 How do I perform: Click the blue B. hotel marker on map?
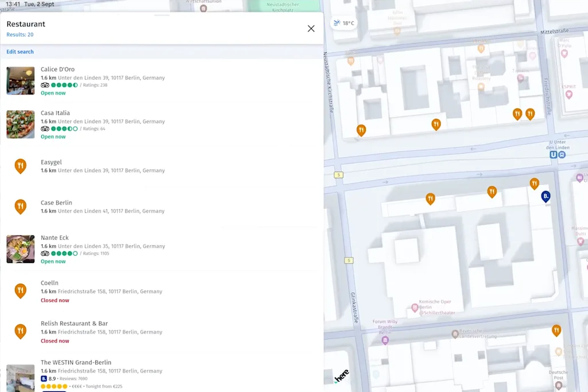[x=546, y=197]
